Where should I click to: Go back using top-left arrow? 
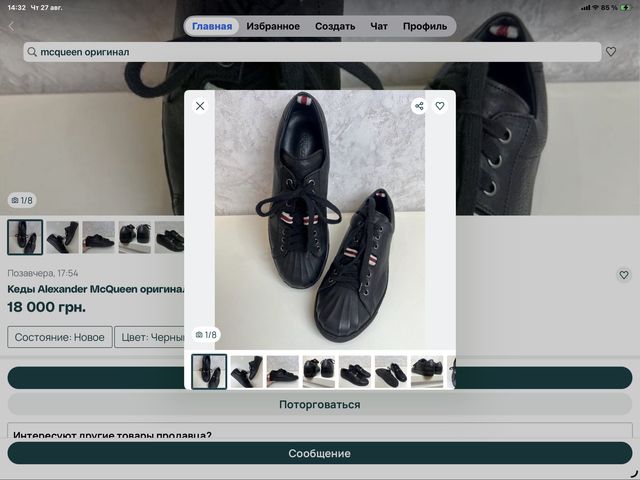[x=11, y=26]
